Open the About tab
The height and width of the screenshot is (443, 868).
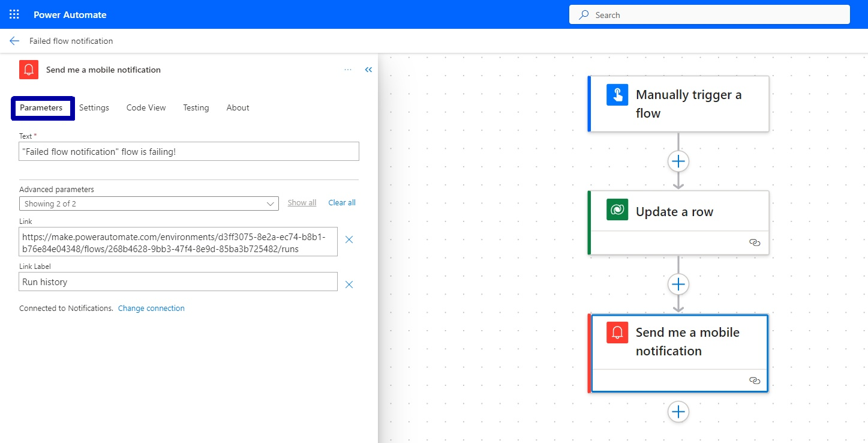238,108
